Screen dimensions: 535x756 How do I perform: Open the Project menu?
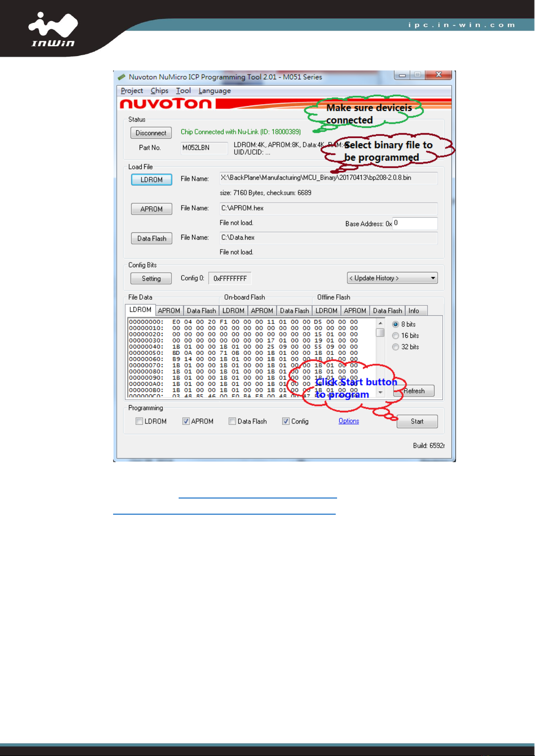click(132, 91)
